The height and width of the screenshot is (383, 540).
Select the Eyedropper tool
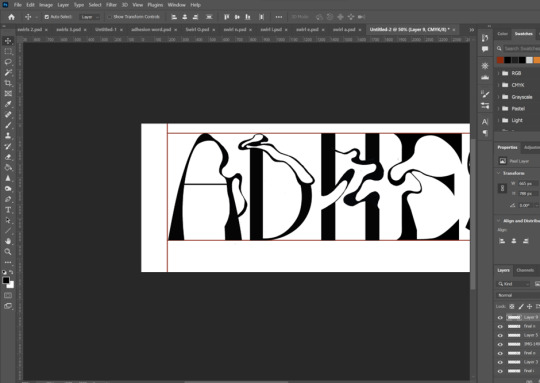[8, 104]
